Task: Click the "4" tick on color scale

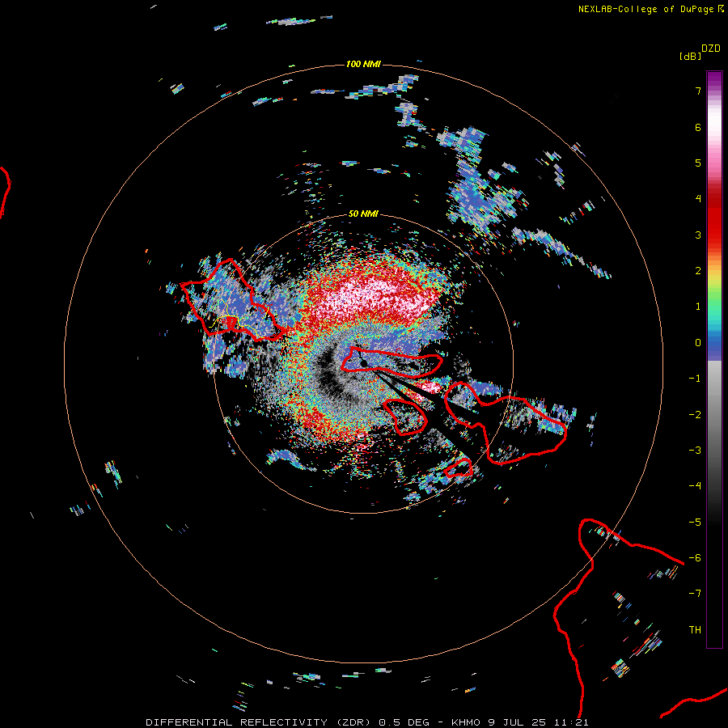Action: pos(698,199)
